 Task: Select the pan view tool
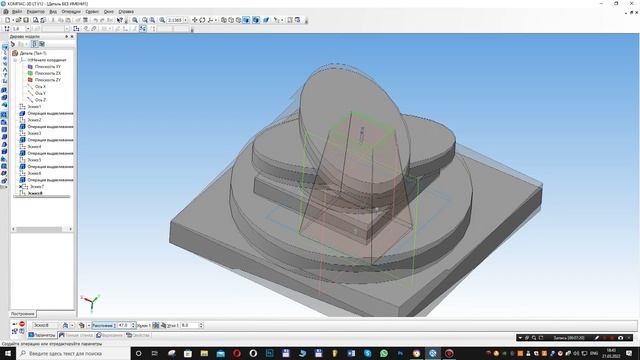195,20
